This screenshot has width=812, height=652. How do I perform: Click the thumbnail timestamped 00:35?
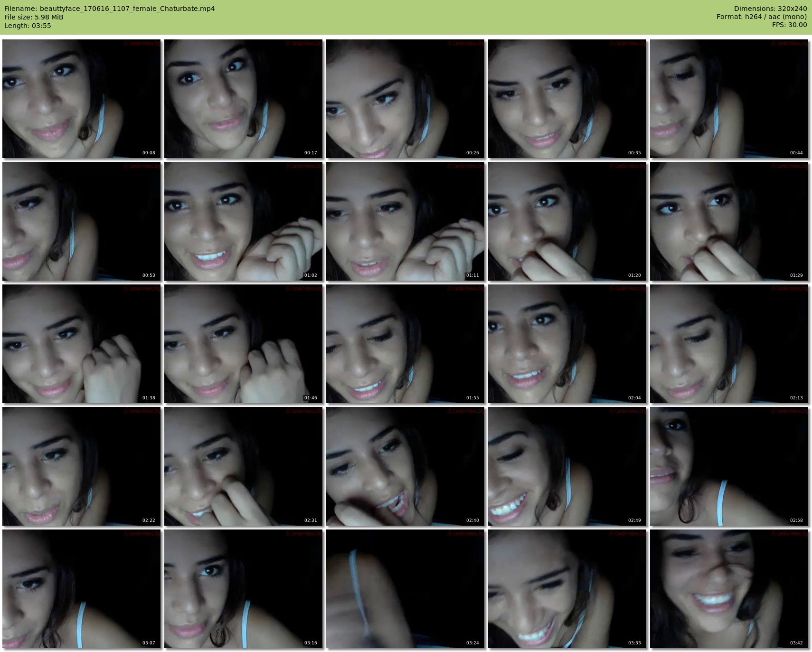point(567,99)
